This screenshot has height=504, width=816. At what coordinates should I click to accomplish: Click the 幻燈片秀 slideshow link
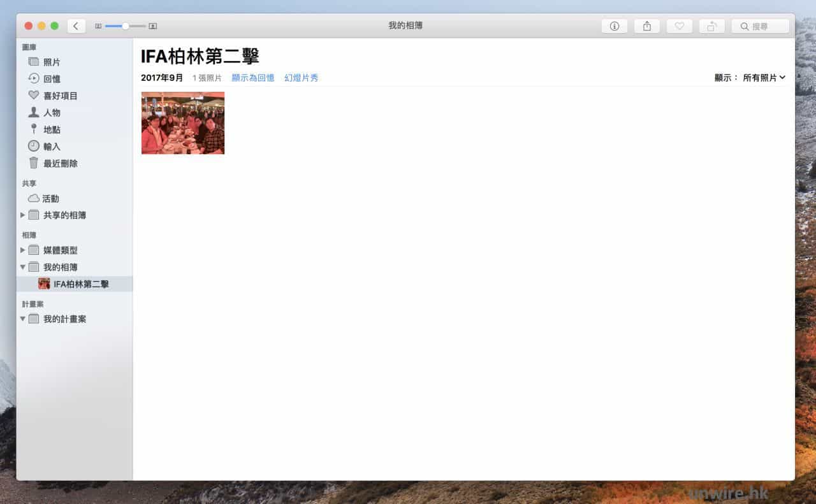pos(301,78)
